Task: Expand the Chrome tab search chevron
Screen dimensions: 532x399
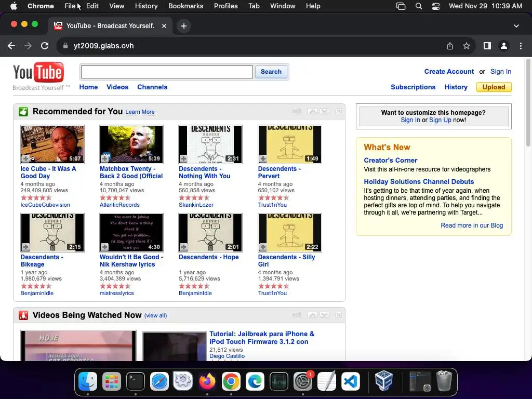Action: tap(516, 26)
